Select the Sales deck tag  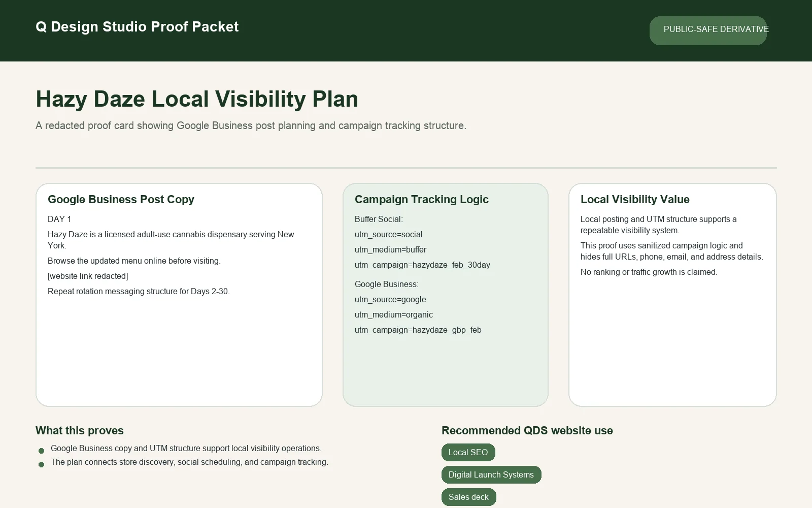[468, 497]
